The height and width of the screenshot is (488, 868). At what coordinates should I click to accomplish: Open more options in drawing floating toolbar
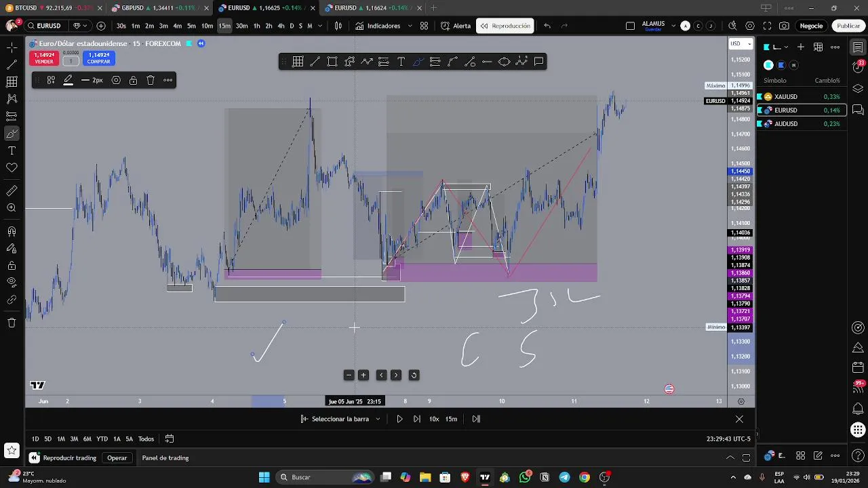[167, 80]
